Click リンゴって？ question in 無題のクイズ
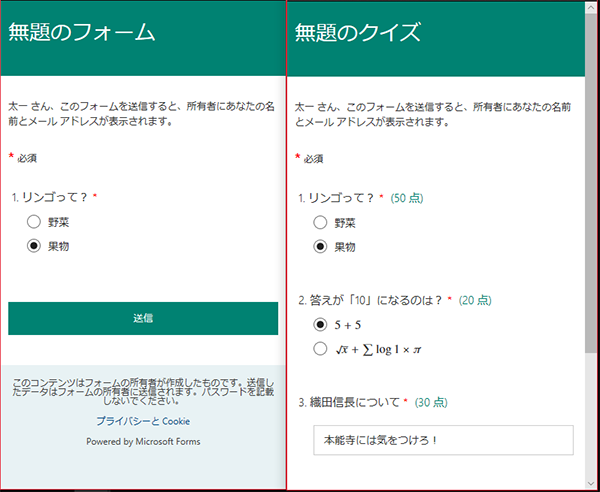 tap(341, 198)
